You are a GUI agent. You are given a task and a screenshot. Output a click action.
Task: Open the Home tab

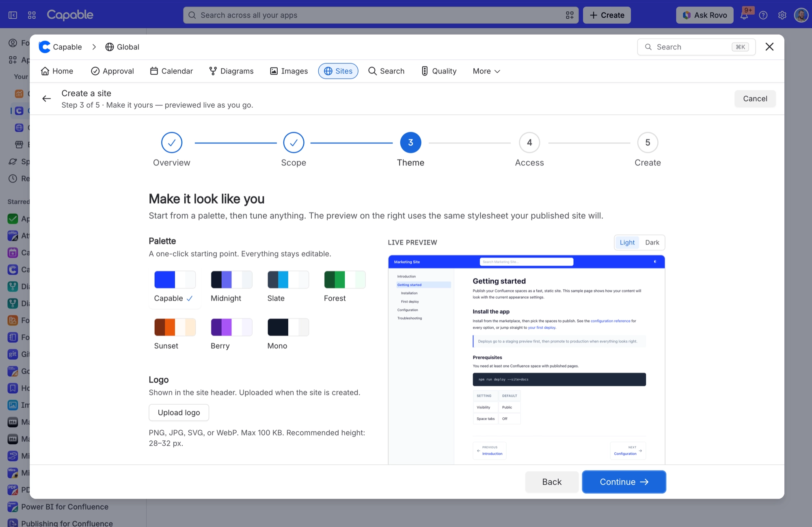57,71
